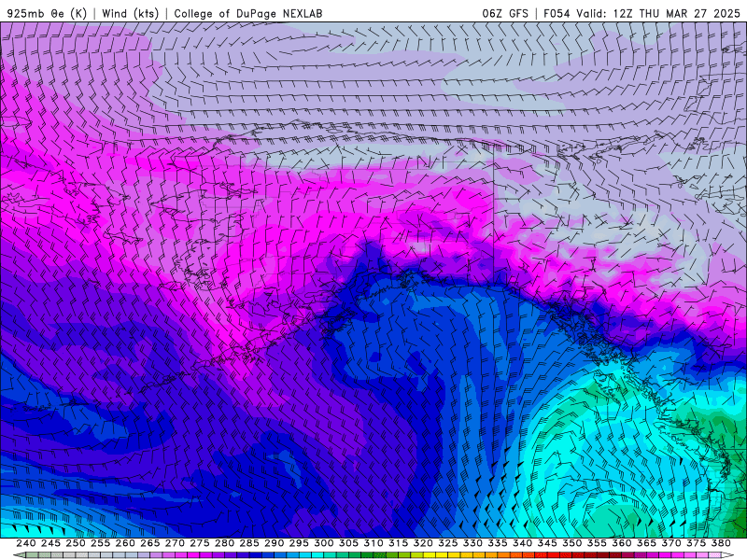Click the 320 color scale label
Screen dimensions: 747x560
(x=423, y=543)
